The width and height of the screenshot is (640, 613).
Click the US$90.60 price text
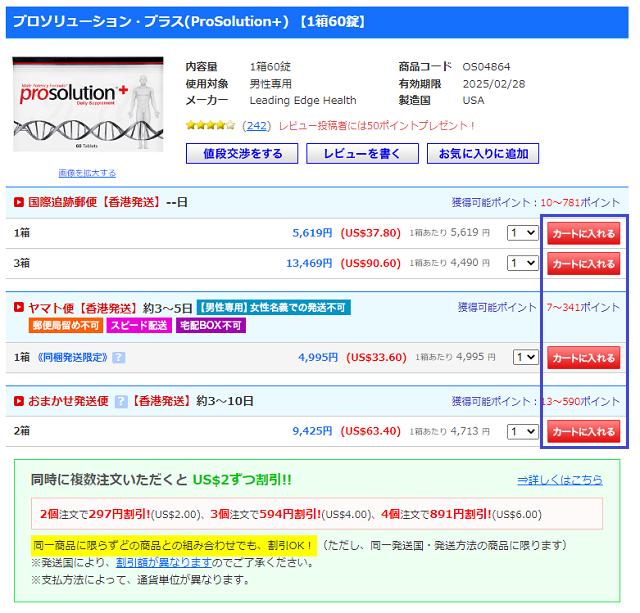[371, 263]
